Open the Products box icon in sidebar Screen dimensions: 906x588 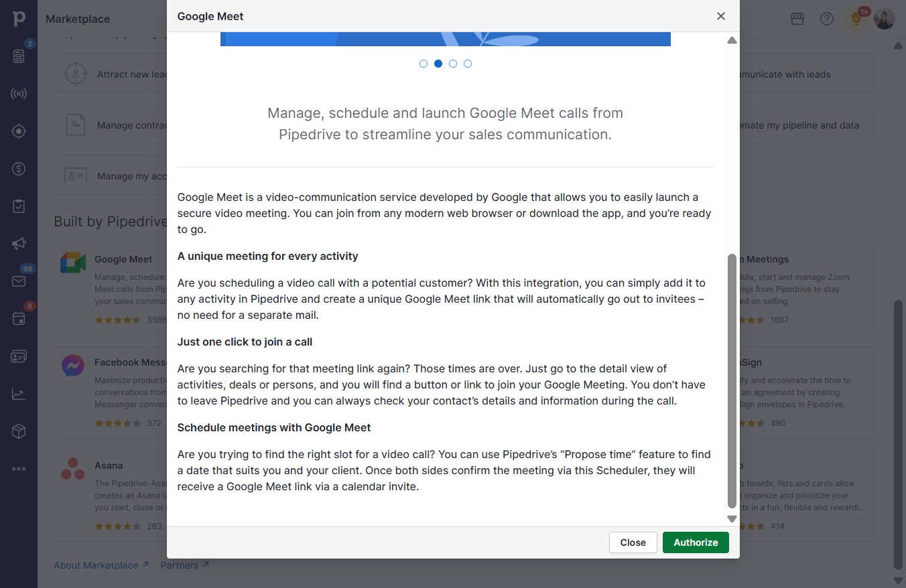tap(19, 431)
